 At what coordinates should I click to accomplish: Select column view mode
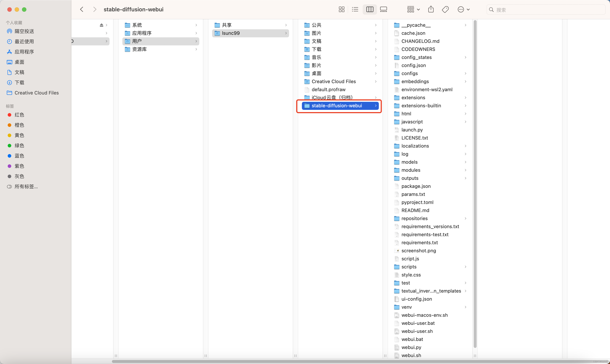click(x=369, y=10)
